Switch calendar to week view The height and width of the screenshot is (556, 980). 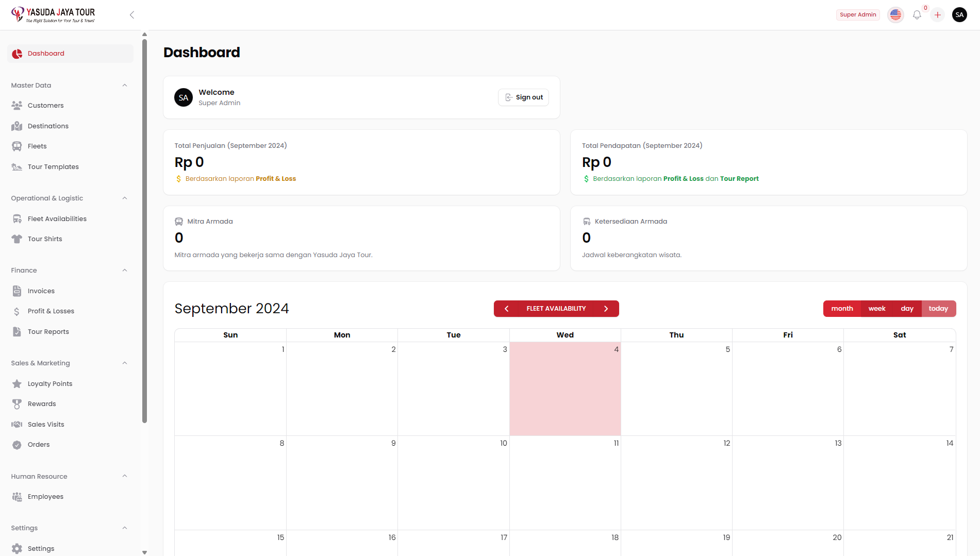click(877, 309)
